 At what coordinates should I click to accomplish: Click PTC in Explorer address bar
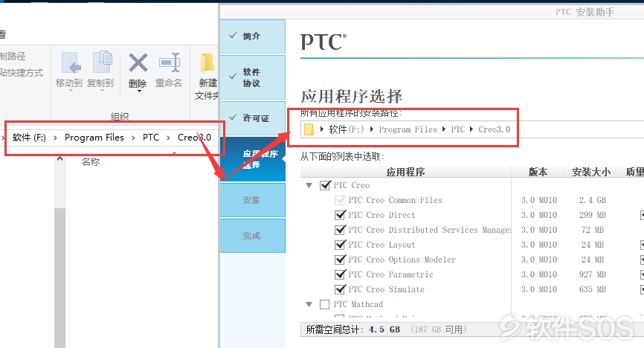coord(151,138)
